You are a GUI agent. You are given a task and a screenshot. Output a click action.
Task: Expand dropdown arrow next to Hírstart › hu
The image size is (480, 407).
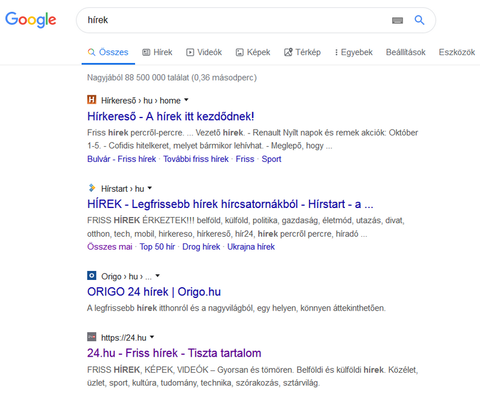[150, 188]
